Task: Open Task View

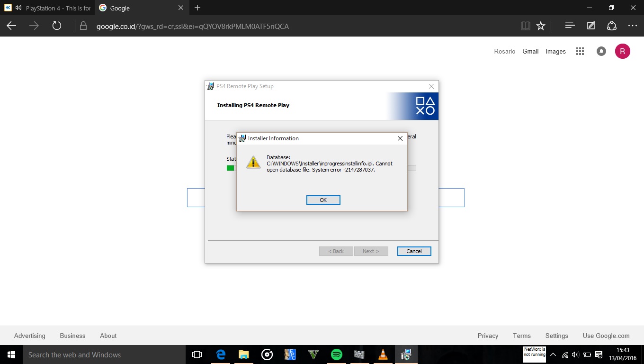Action: pyautogui.click(x=197, y=355)
